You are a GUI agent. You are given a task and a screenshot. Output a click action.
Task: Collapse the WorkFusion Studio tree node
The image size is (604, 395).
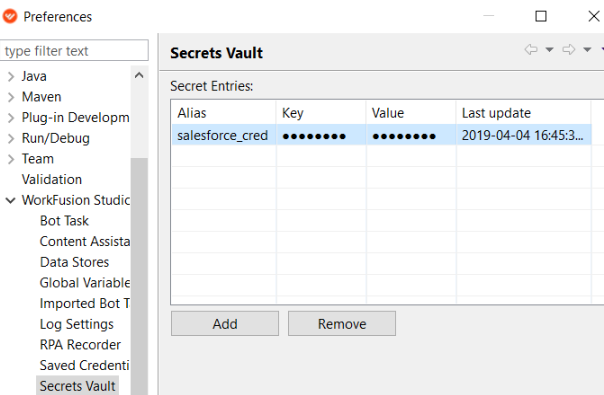pos(10,200)
